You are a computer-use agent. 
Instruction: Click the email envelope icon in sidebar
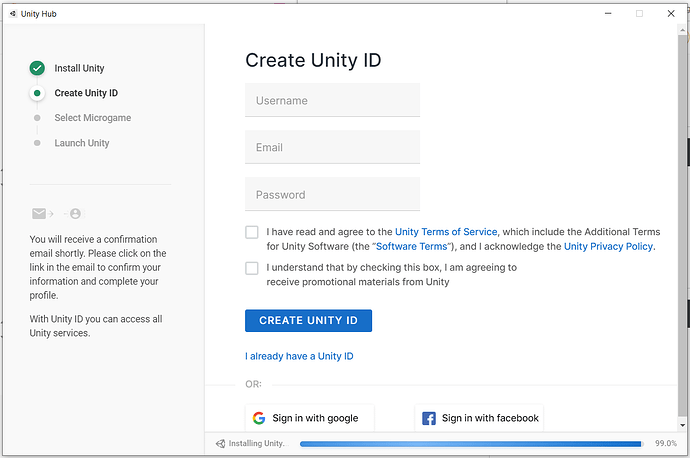(x=39, y=213)
